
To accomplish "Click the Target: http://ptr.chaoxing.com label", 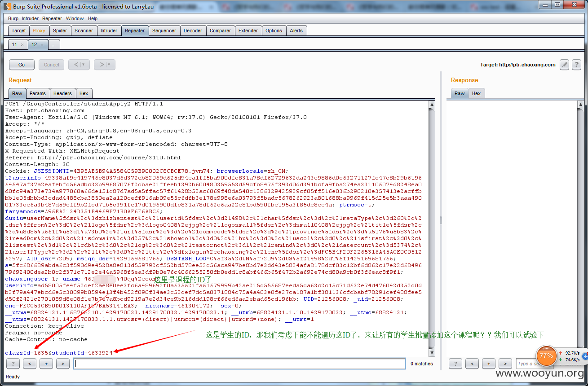I will click(x=518, y=65).
